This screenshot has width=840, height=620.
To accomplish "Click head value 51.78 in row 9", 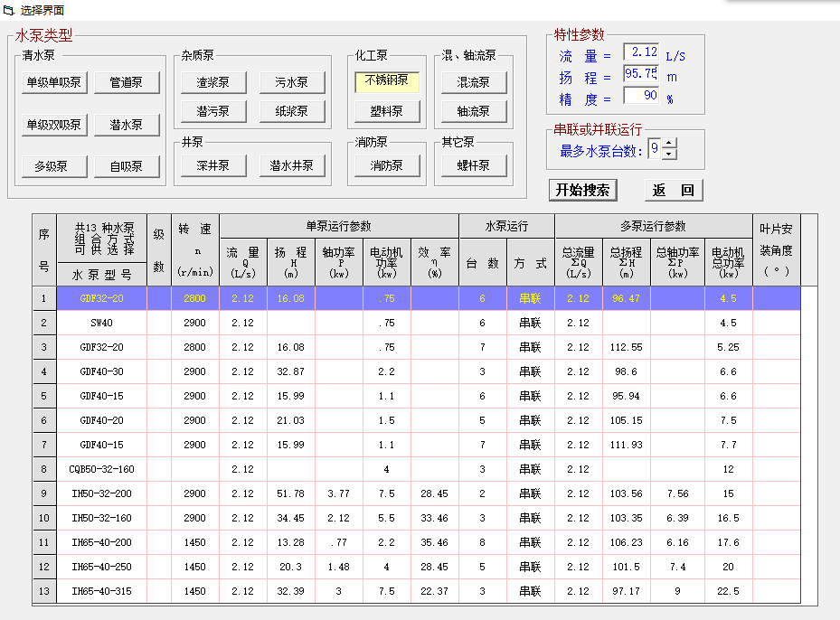I will click(291, 493).
